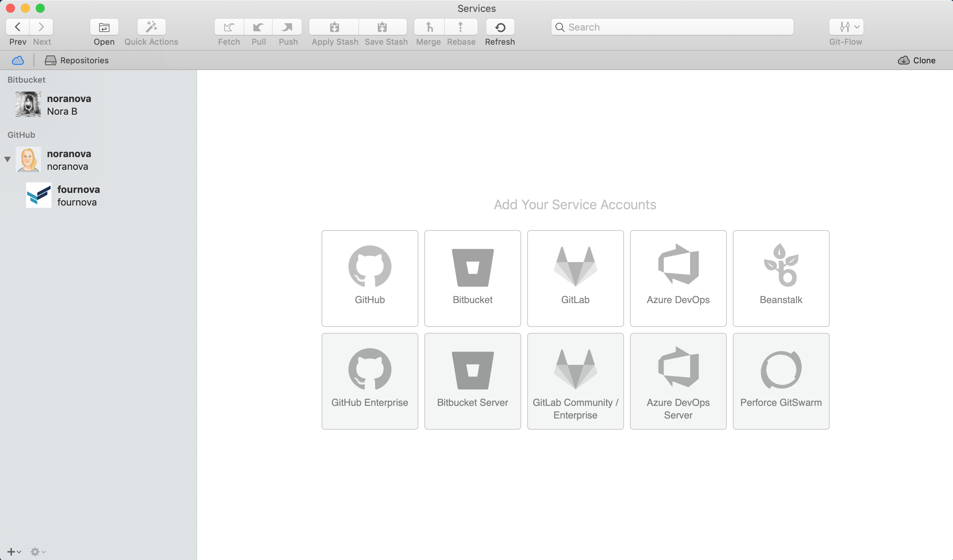
Task: Select the fournova repository in sidebar
Action: pyautogui.click(x=78, y=195)
